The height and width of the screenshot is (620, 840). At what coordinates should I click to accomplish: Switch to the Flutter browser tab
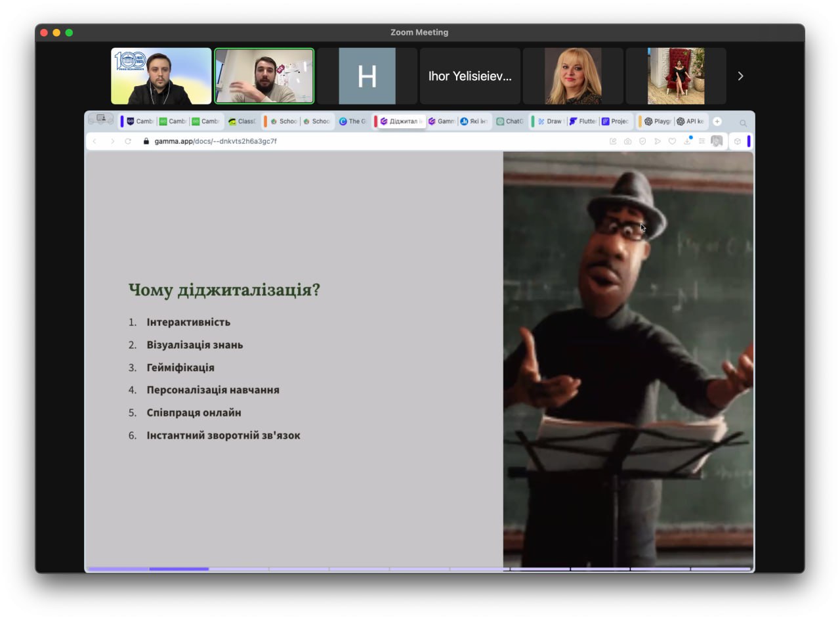583,122
